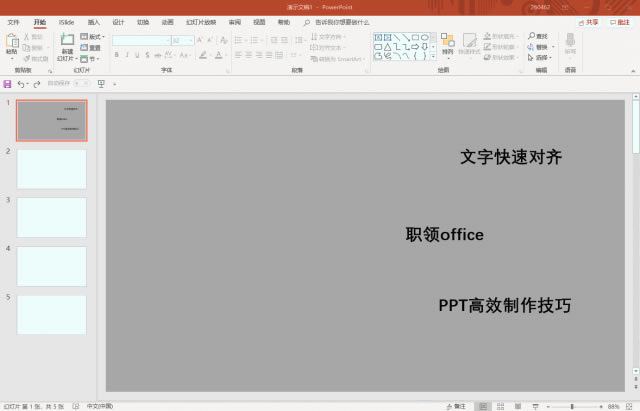Viewport: 640px width, 411px height.
Task: Toggle Normal view button in status bar
Action: (x=483, y=406)
